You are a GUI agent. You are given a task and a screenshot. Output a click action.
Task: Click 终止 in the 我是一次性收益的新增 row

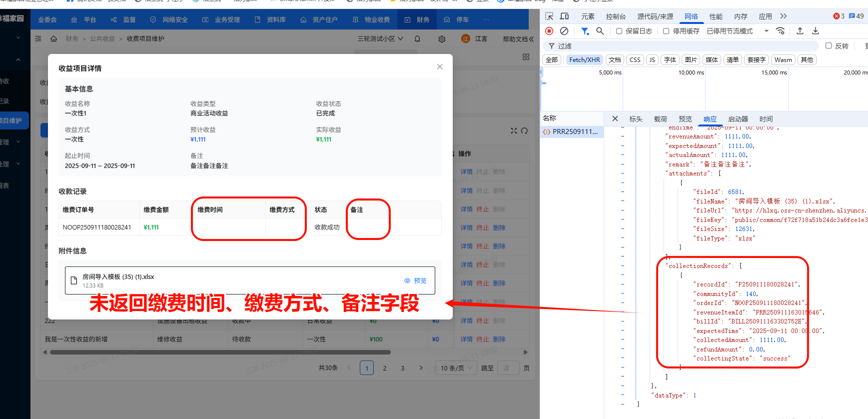483,339
